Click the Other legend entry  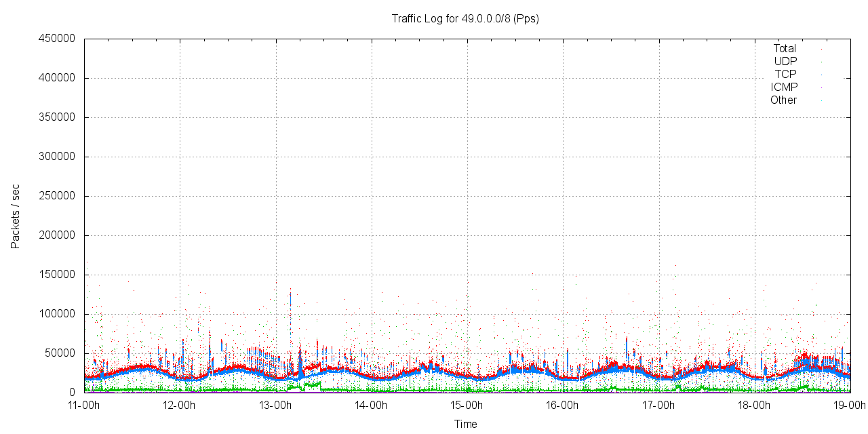click(x=783, y=100)
